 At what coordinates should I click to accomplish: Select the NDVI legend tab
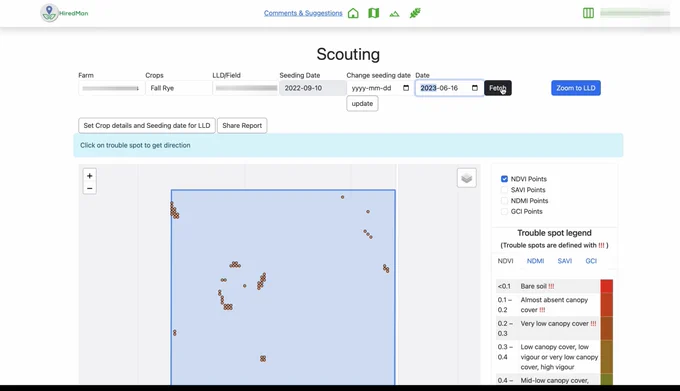point(505,261)
